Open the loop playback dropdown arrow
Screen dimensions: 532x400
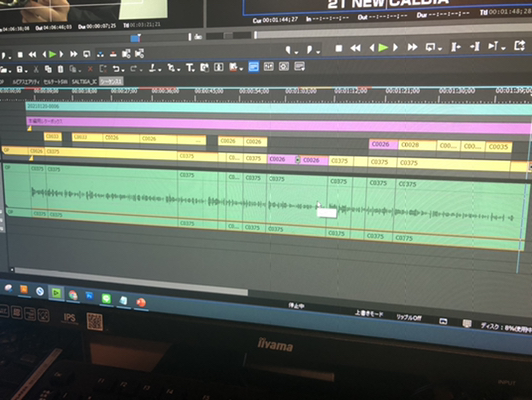[x=440, y=49]
